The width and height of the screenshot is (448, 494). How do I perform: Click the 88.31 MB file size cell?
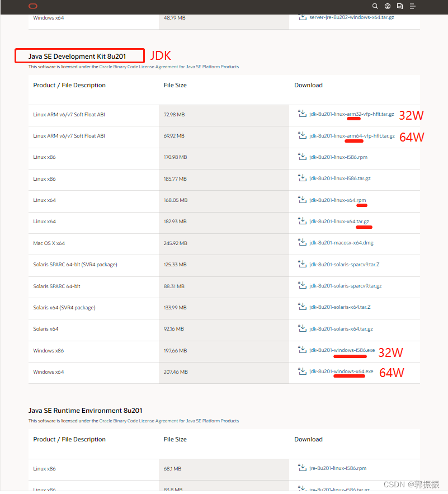pyautogui.click(x=224, y=286)
